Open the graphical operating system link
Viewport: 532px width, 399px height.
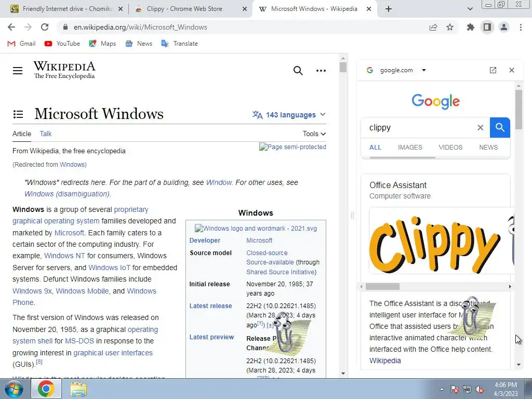pyautogui.click(x=56, y=221)
